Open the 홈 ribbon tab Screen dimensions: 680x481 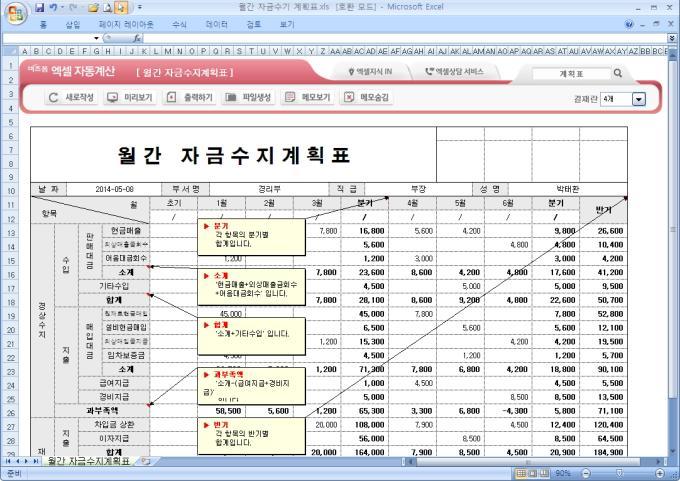(43, 25)
